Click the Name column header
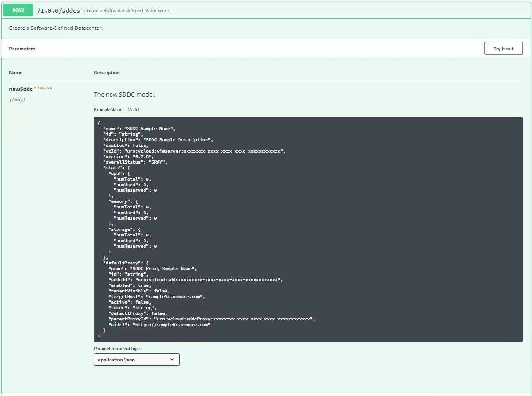 (15, 73)
